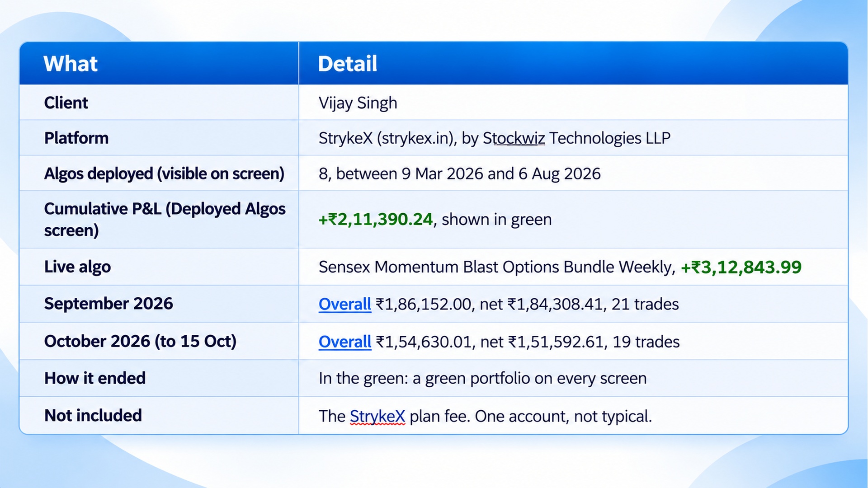Screen dimensions: 868x488
Task: Click the 'Vijay Singh' cell
Action: click(x=358, y=103)
